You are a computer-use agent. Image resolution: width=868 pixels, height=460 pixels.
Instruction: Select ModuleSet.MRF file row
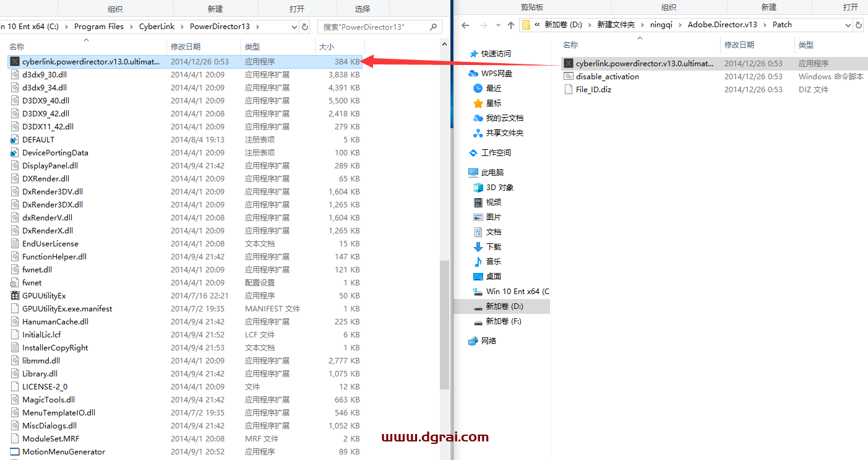click(185, 438)
